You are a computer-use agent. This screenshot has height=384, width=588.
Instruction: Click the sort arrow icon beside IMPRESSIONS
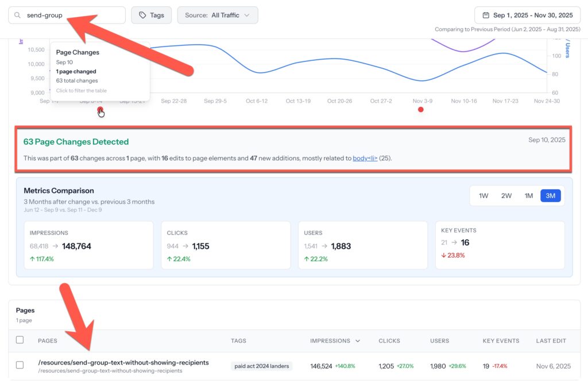(x=359, y=340)
